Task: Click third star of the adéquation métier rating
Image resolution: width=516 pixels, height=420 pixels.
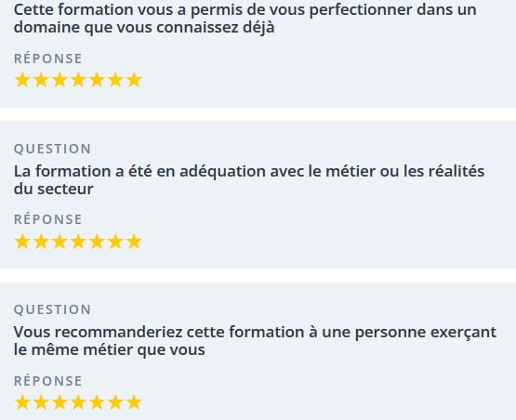Action: (60, 242)
